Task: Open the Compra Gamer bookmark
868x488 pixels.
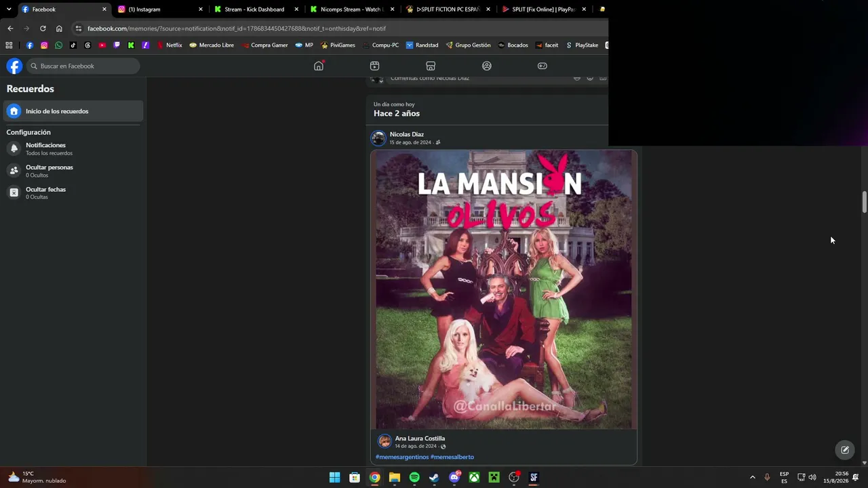Action: [x=264, y=45]
